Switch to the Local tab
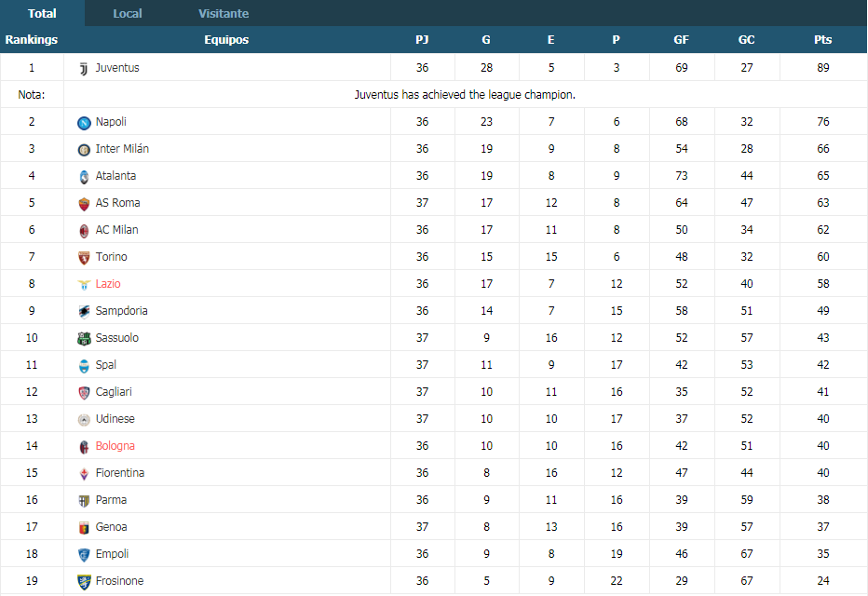Viewport: 868px width, 596px height. (128, 13)
